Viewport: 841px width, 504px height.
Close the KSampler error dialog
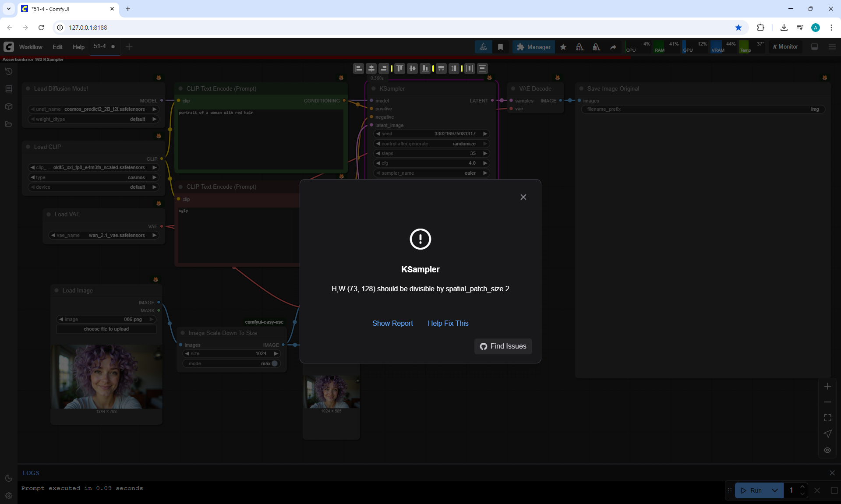pyautogui.click(x=523, y=197)
